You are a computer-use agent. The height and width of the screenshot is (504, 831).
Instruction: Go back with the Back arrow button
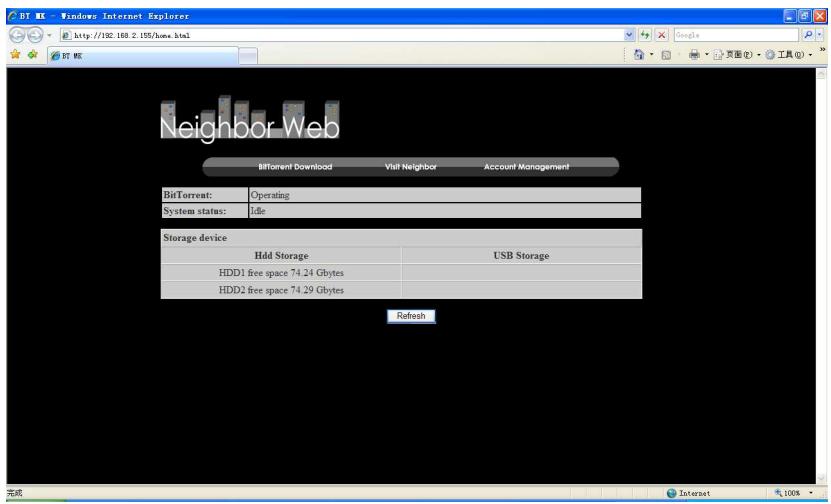click(x=17, y=36)
